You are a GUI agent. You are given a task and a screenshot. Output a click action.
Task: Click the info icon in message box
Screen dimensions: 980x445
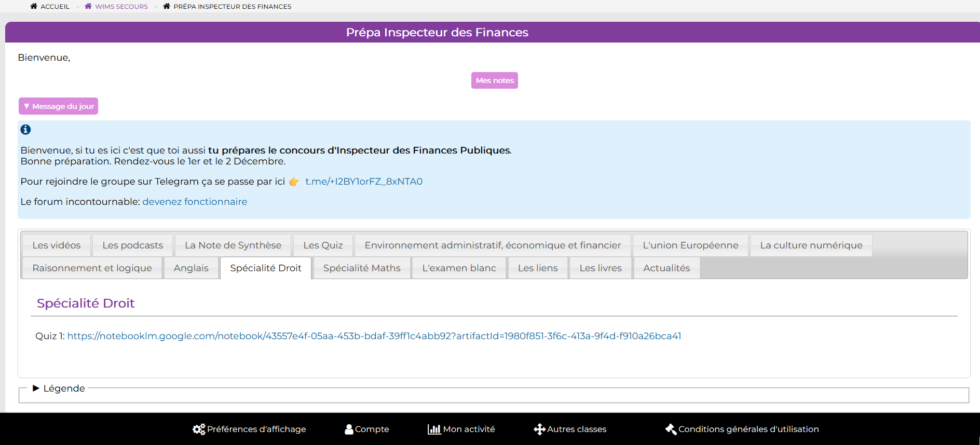pyautogui.click(x=25, y=130)
